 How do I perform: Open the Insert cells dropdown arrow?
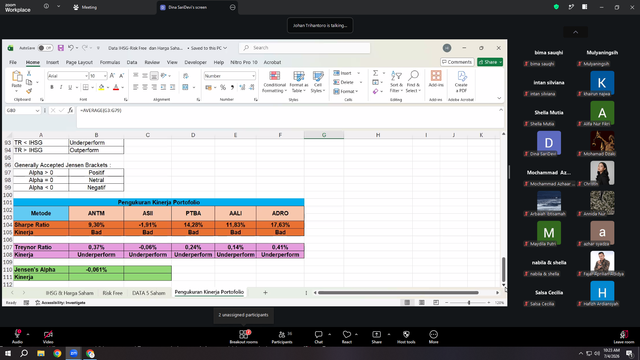point(359,73)
